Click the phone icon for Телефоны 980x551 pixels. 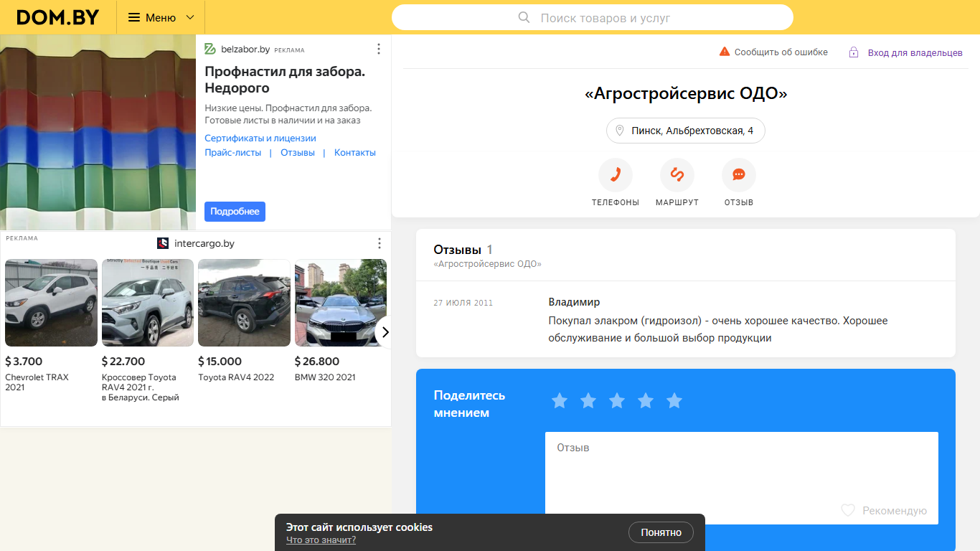click(616, 175)
